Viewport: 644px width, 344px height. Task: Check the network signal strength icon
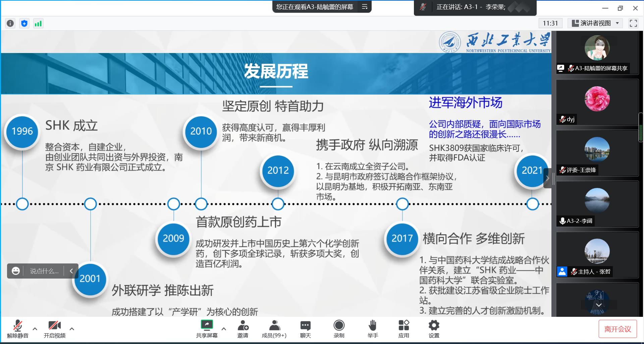click(38, 23)
